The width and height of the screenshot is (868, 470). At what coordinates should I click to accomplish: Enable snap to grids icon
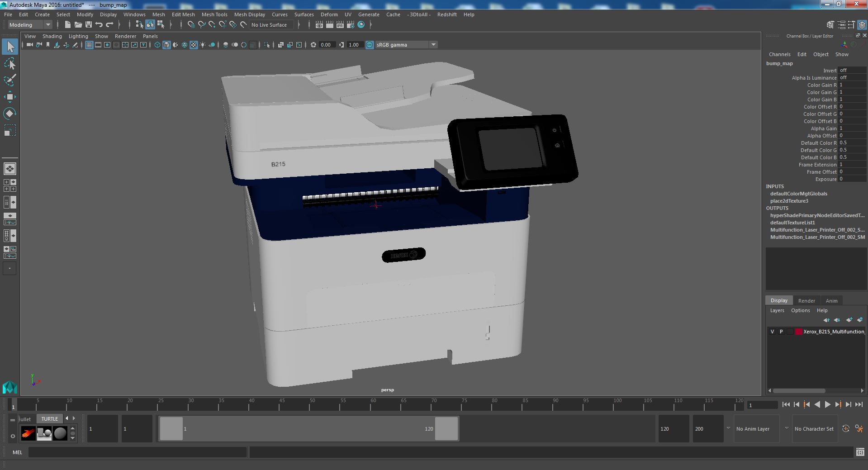pos(191,25)
